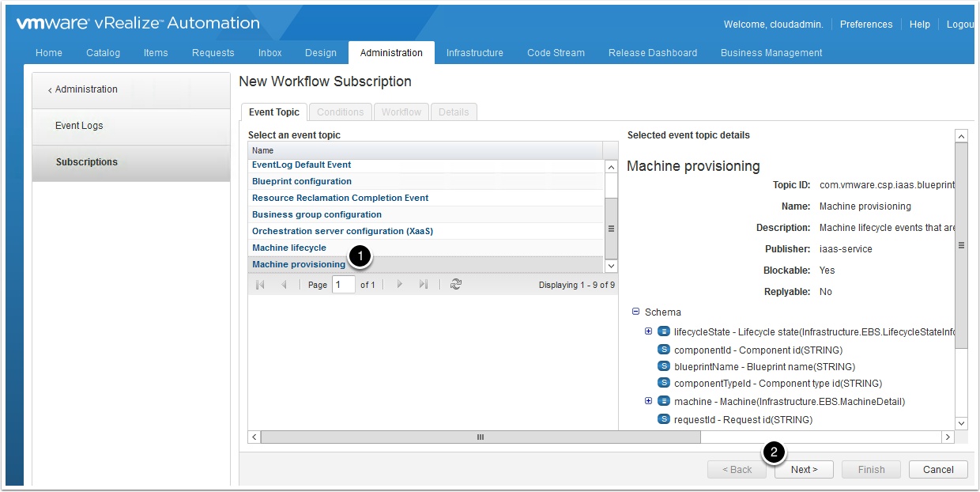Switch to the Items tab
The height and width of the screenshot is (492, 980).
156,53
